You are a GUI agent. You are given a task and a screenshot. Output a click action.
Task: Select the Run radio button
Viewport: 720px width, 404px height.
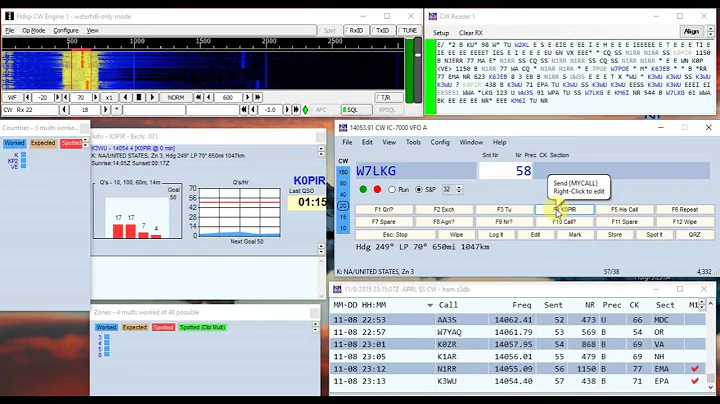(x=392, y=189)
